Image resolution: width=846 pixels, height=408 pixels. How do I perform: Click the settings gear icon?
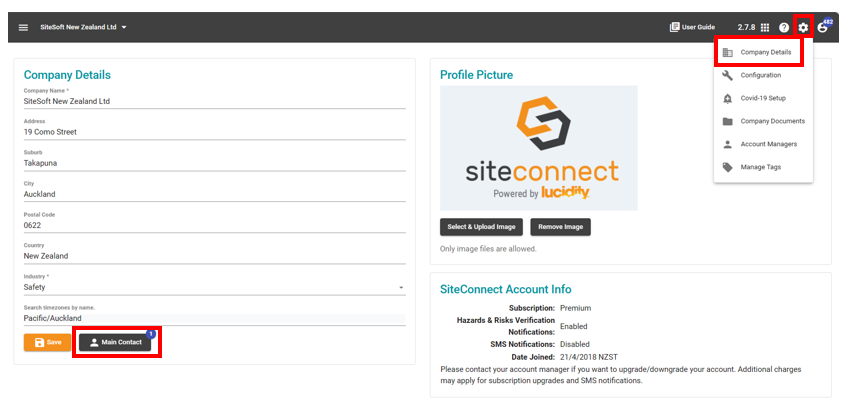803,28
